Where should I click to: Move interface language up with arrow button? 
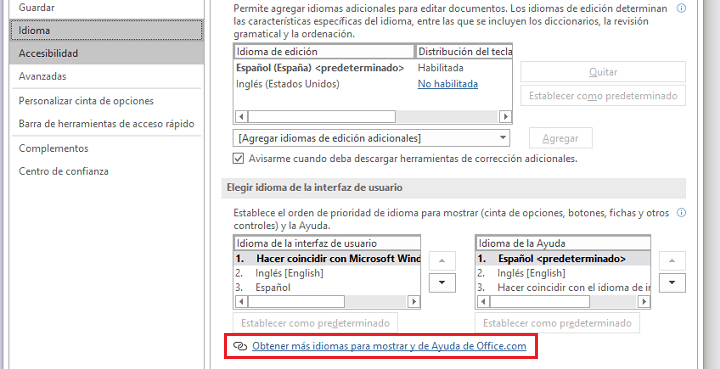pos(442,261)
